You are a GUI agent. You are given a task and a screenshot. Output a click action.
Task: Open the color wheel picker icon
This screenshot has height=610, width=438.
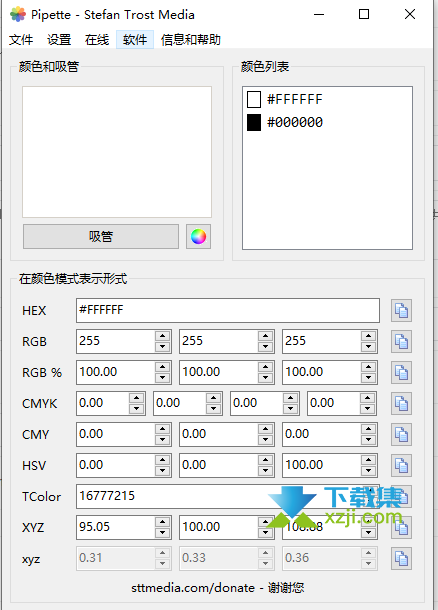[198, 237]
